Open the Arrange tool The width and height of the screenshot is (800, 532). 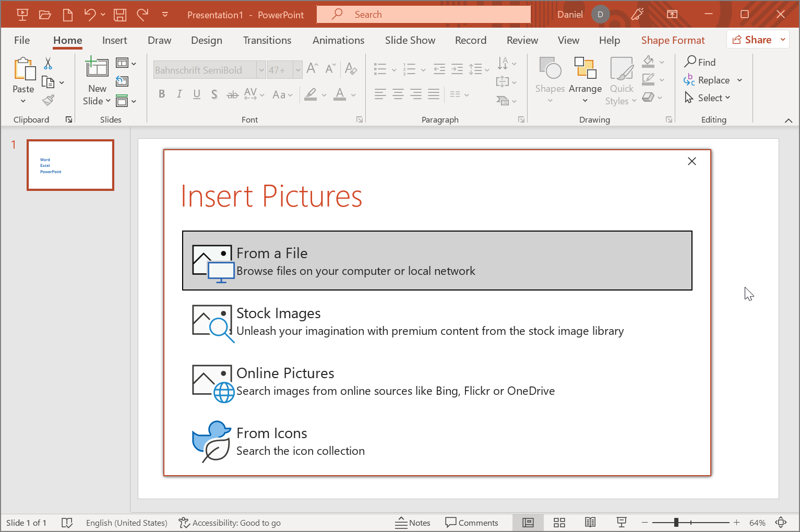click(x=585, y=80)
